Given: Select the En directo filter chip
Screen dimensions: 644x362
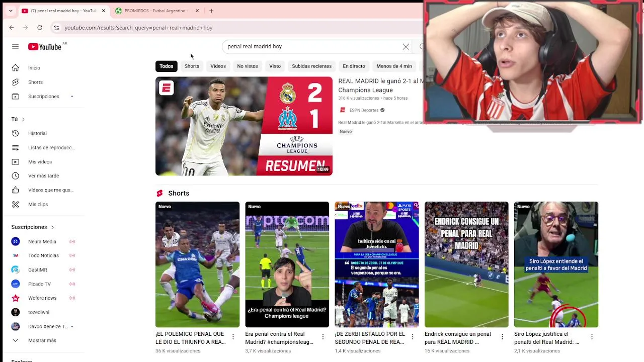Looking at the screenshot, I should click(x=354, y=66).
